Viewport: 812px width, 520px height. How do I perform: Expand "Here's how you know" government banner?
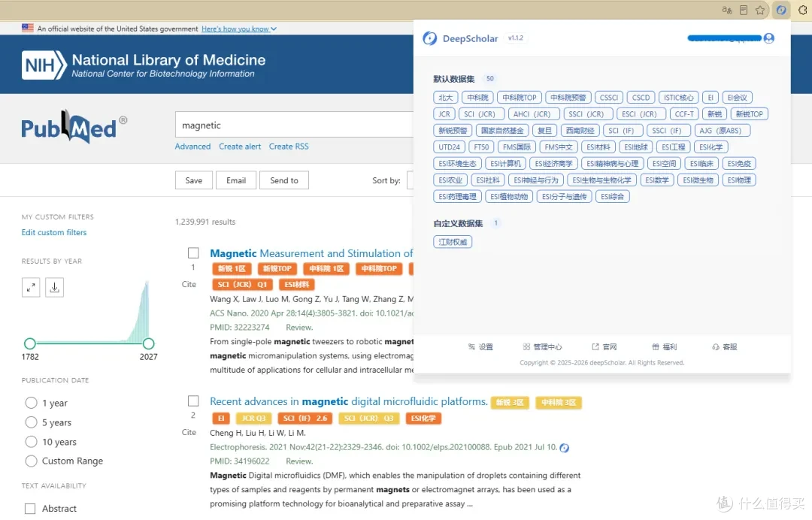pyautogui.click(x=239, y=29)
